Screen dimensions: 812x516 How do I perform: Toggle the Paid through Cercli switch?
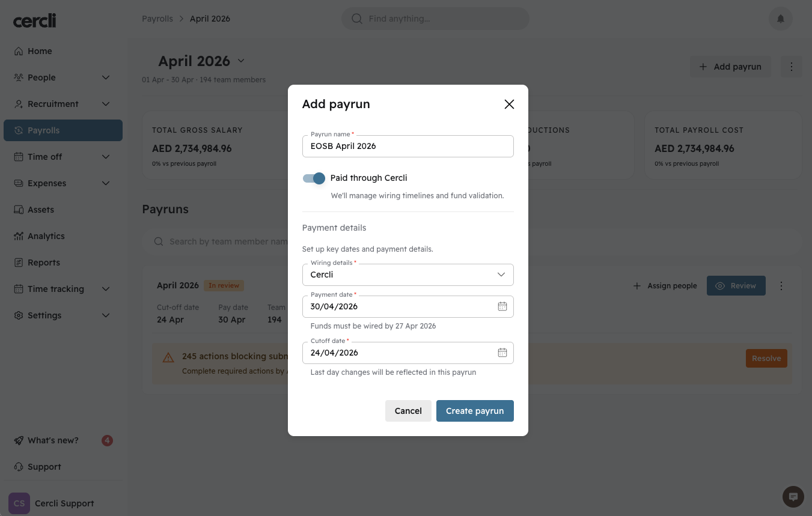(x=314, y=178)
